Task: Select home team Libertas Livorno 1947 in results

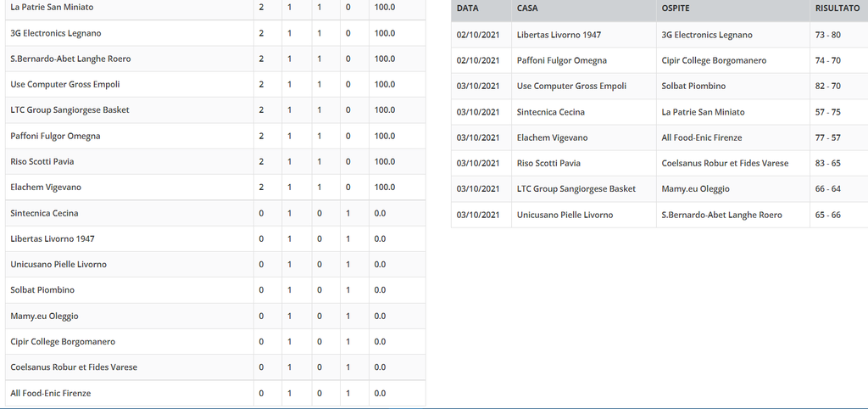Action: coord(559,35)
